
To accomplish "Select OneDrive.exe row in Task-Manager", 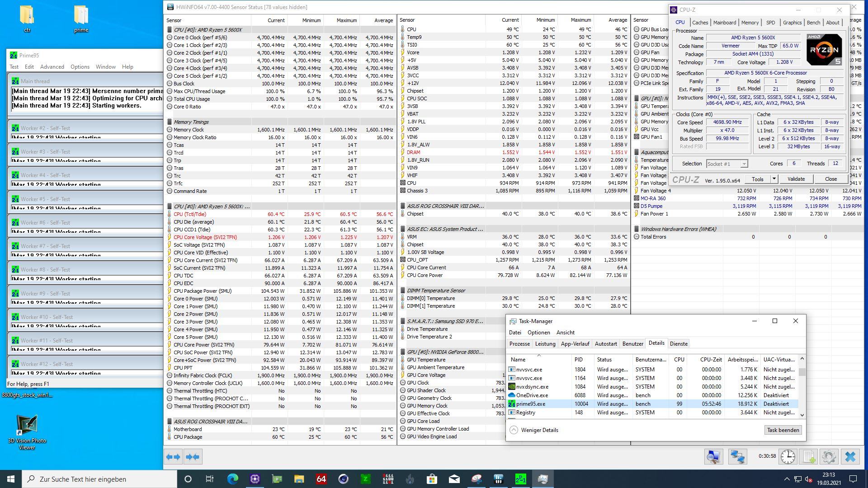I will 652,395.
